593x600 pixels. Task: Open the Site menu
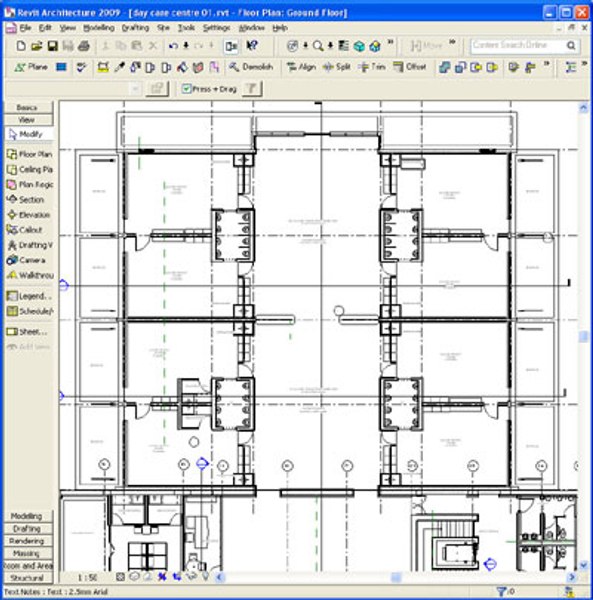[163, 28]
